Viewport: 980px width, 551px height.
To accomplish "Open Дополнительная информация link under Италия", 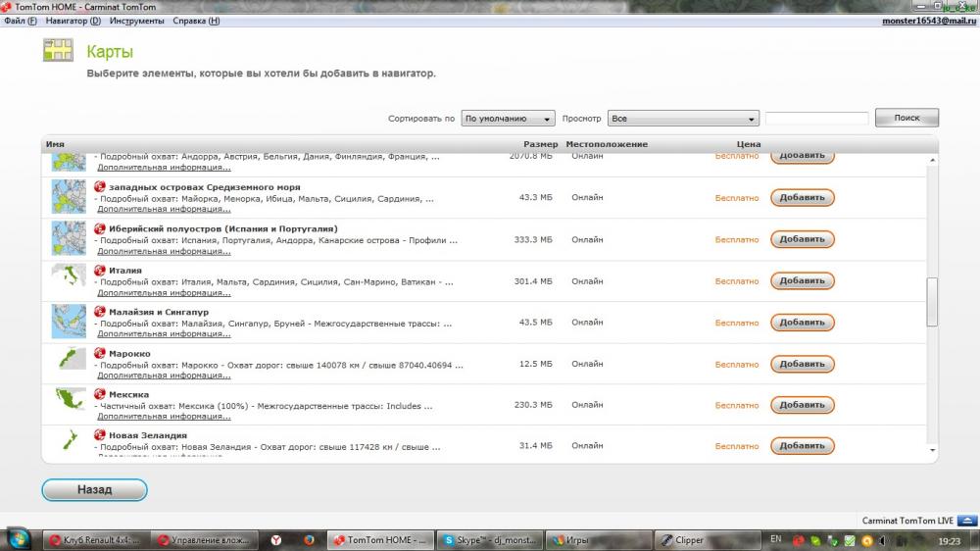I will (164, 293).
